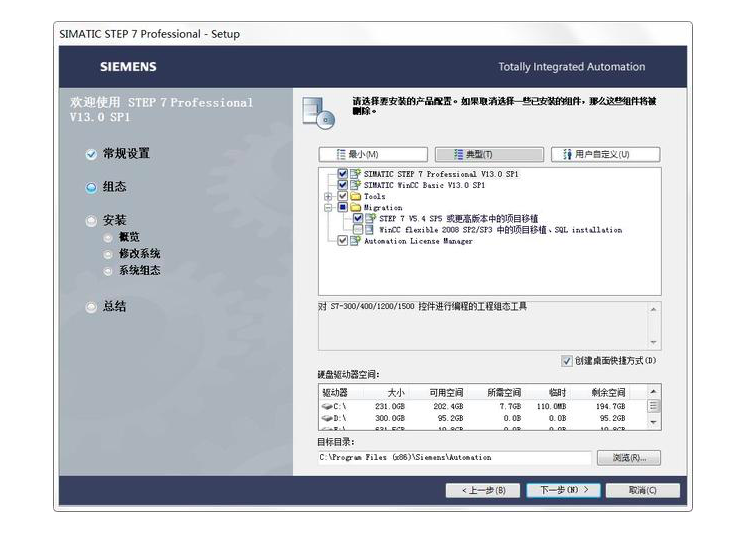The width and height of the screenshot is (742, 533).
Task: Check the WinCC flexible 2008 SP2/SP3 checkbox
Action: point(358,230)
